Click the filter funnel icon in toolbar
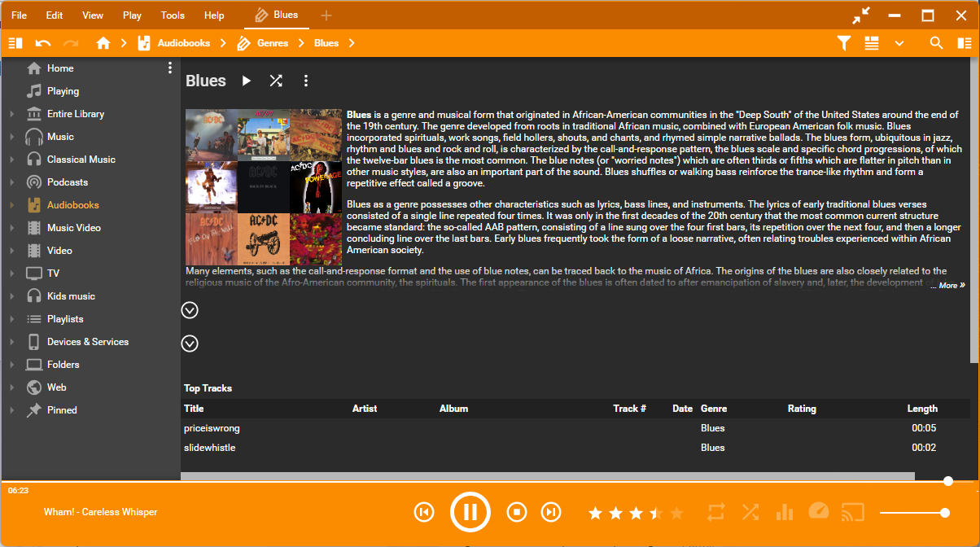This screenshot has height=547, width=980. tap(844, 43)
